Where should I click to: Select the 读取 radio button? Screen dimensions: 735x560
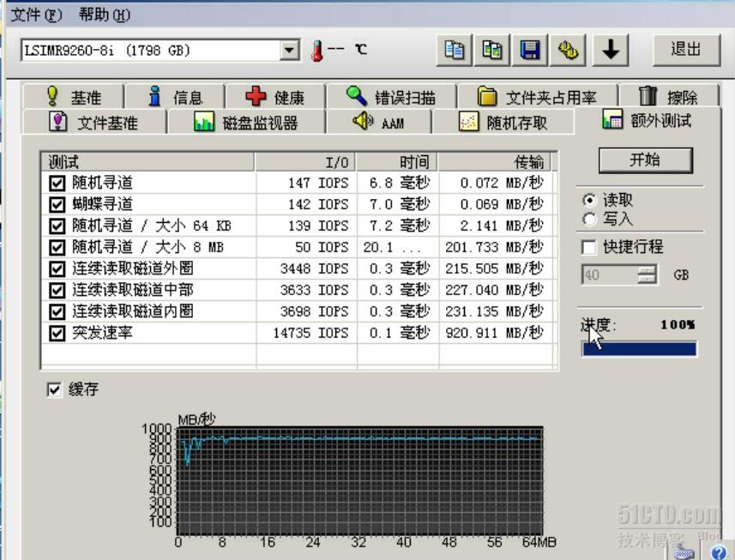click(x=590, y=200)
